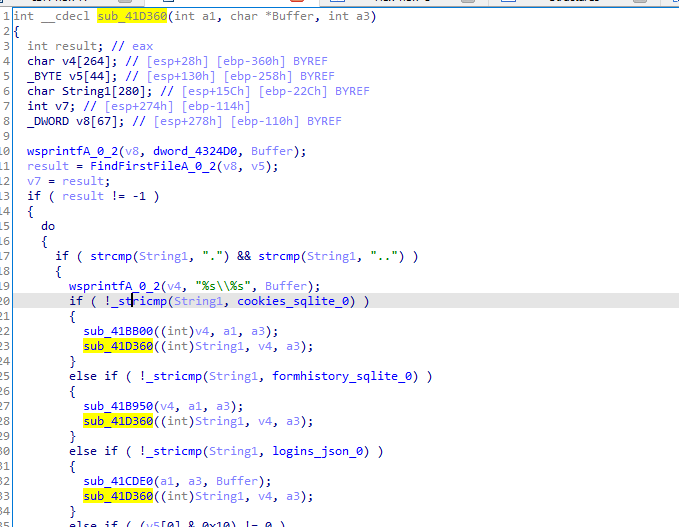The width and height of the screenshot is (679, 527).
Task: Select the _DWORD v8[67] declaration
Action: (x=75, y=121)
